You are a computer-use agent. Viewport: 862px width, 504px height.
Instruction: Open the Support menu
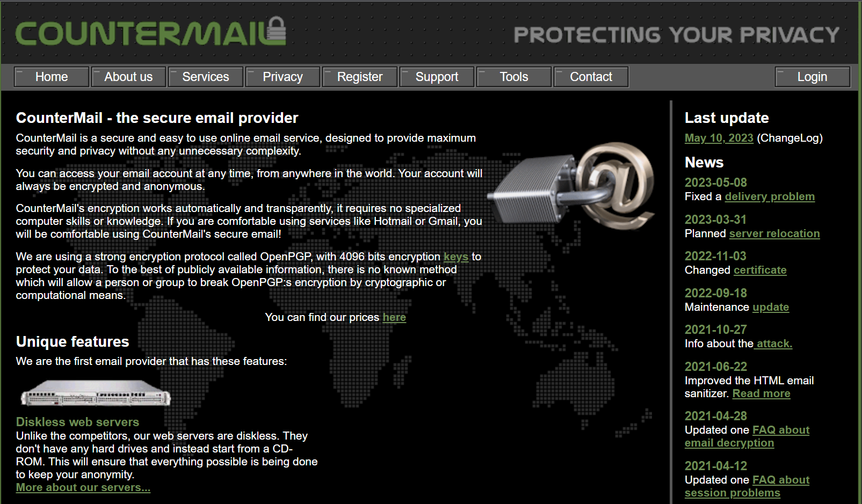click(x=437, y=77)
